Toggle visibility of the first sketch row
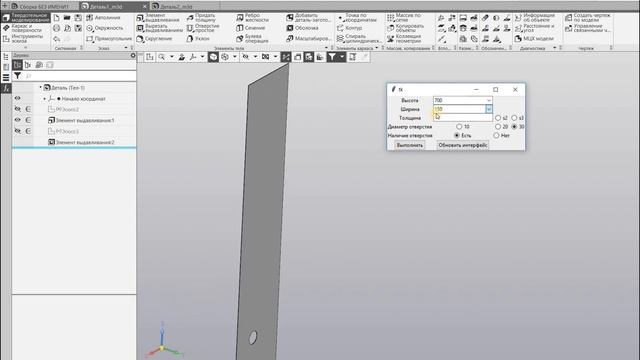Screen dimensions: 640x360 coord(17,109)
